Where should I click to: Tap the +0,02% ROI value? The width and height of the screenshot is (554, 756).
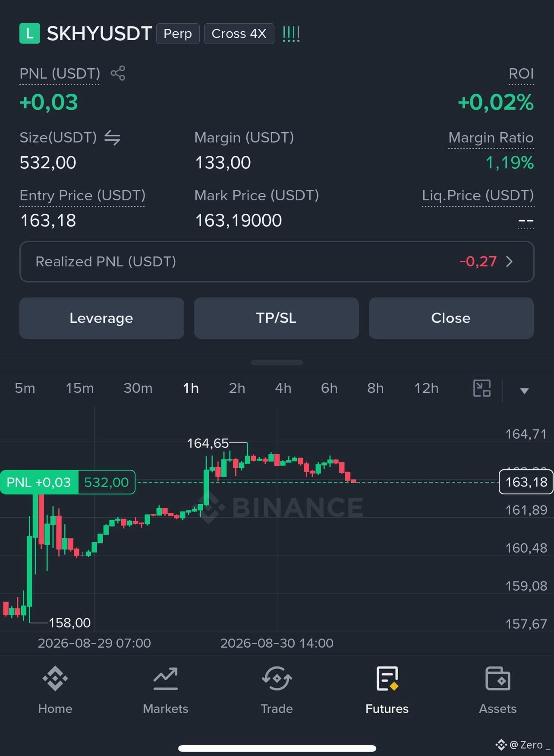click(496, 103)
